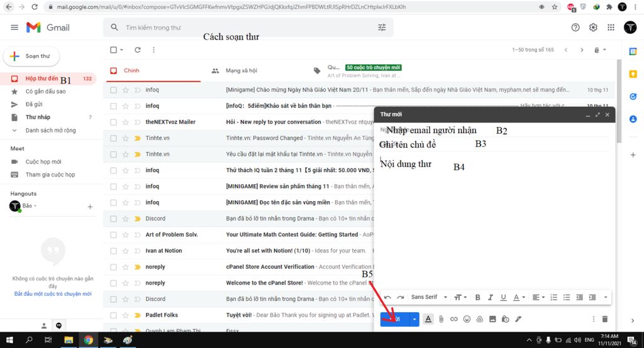
Task: Undo in compose formatting toolbar
Action: pos(387,297)
